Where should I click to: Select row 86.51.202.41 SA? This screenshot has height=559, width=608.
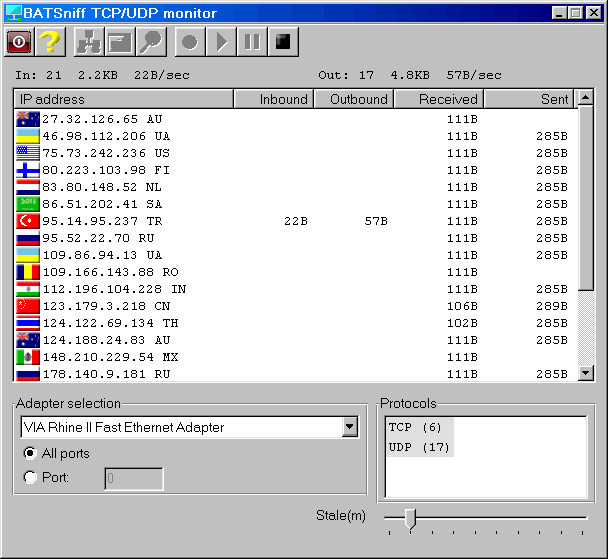296,204
